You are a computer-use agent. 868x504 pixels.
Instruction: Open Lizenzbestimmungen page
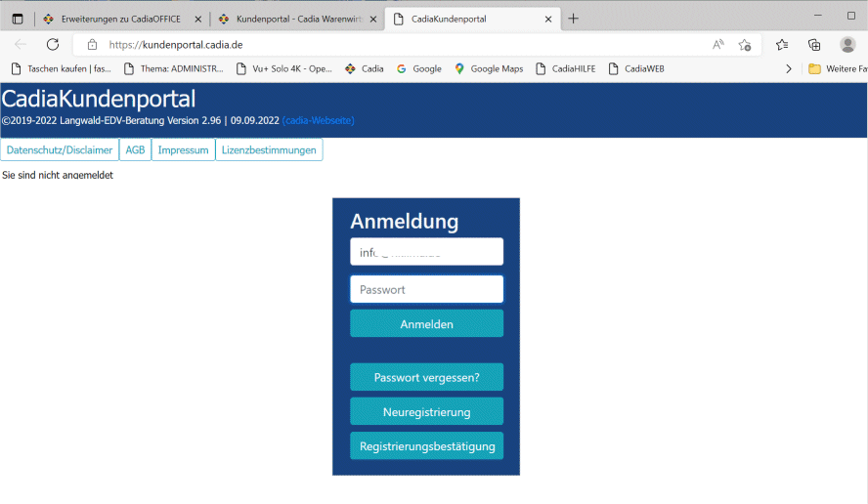269,149
